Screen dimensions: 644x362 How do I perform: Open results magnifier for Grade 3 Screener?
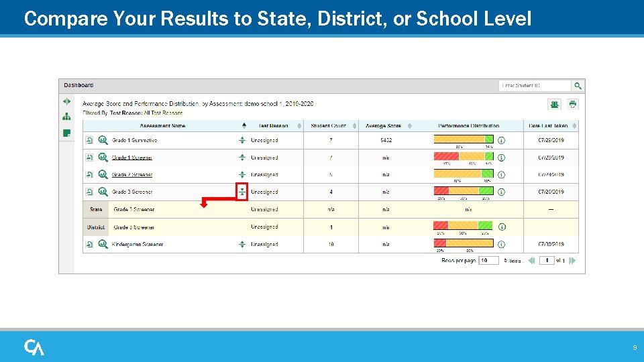click(103, 192)
